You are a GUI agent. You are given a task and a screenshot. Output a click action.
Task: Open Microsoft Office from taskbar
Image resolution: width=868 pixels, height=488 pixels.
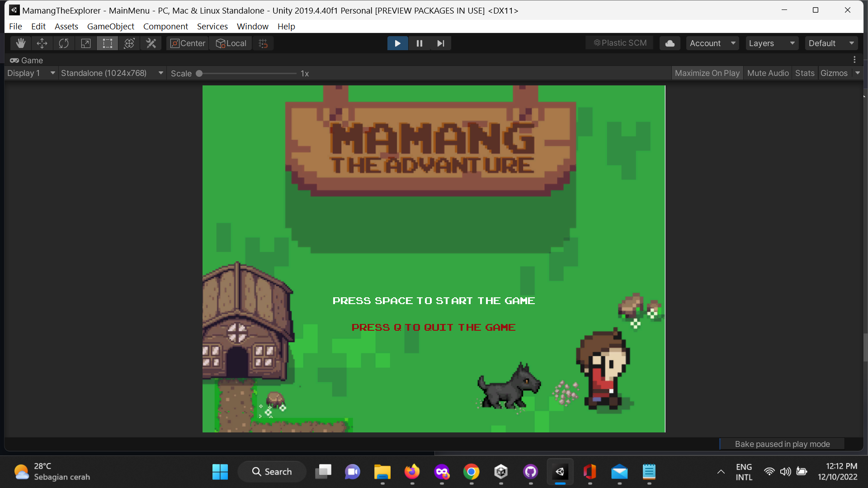pos(590,472)
